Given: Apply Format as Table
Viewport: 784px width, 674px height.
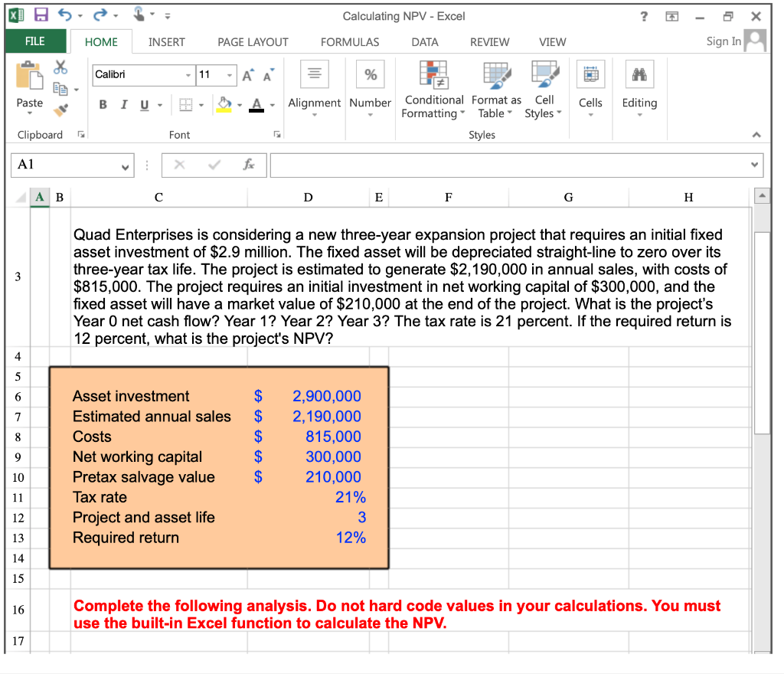Looking at the screenshot, I should [496, 88].
